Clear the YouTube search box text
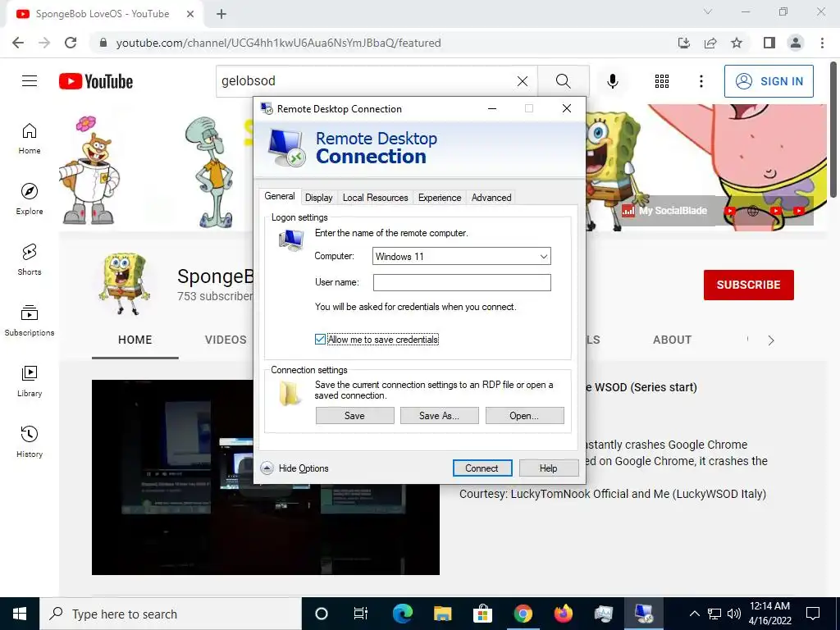 523,81
